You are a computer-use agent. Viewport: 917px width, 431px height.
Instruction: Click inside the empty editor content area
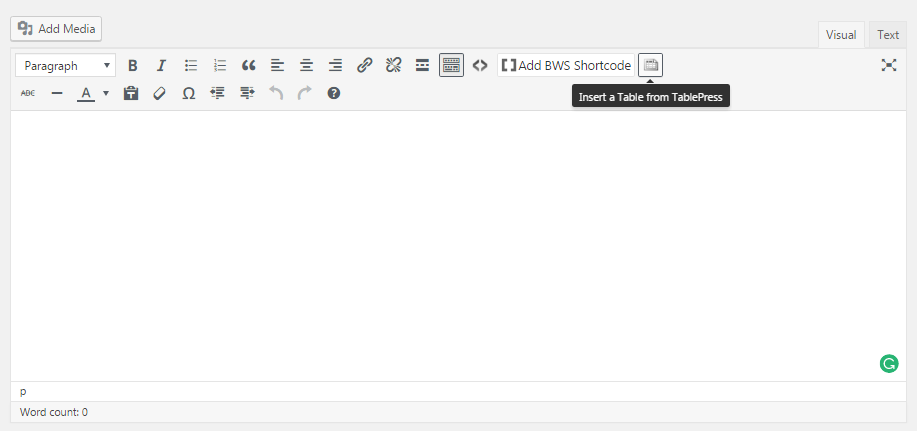458,246
